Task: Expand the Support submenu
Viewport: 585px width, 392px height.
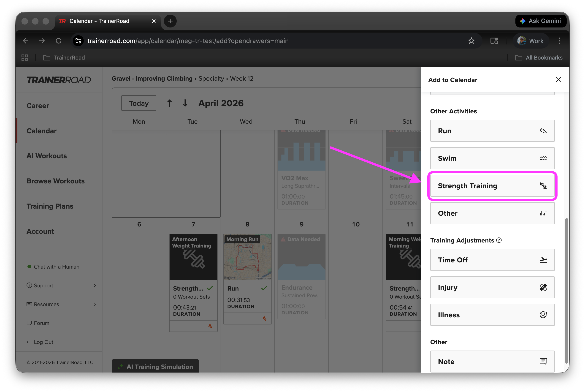Action: [61, 286]
